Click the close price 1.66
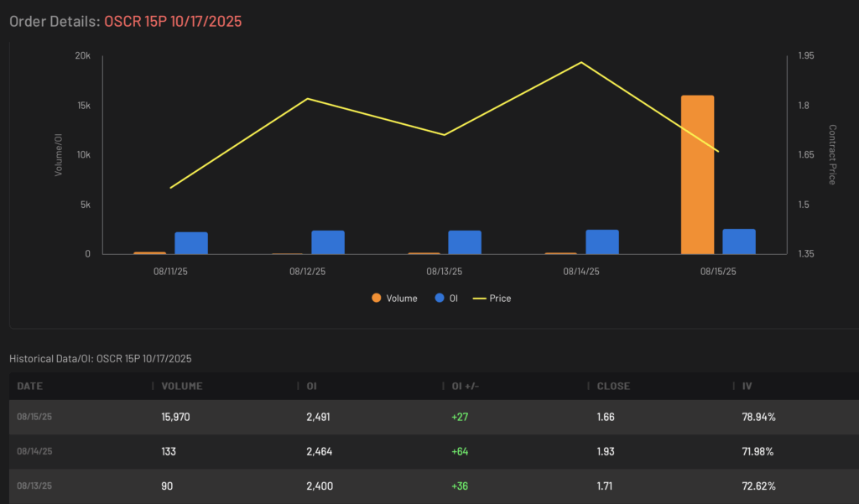 (x=606, y=417)
